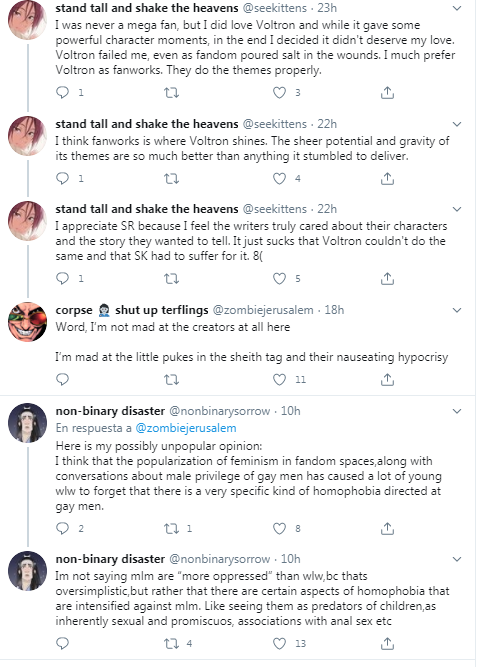Share the 'possibly unpopular opinion' tweet

[387, 528]
